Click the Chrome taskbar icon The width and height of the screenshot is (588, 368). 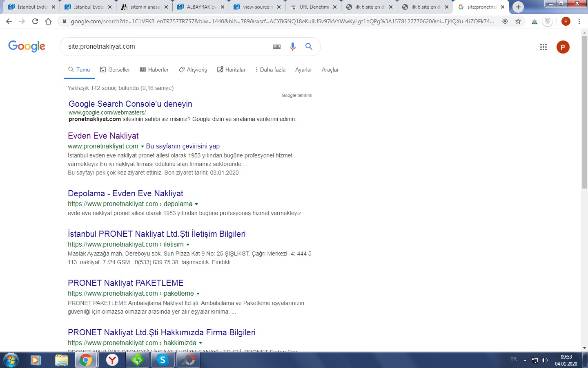[86, 360]
